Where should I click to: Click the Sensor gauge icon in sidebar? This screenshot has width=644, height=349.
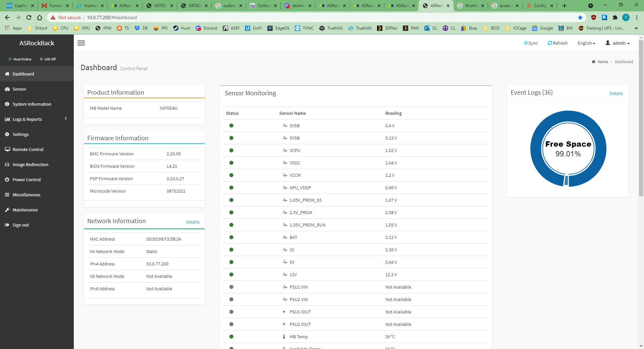coord(7,89)
